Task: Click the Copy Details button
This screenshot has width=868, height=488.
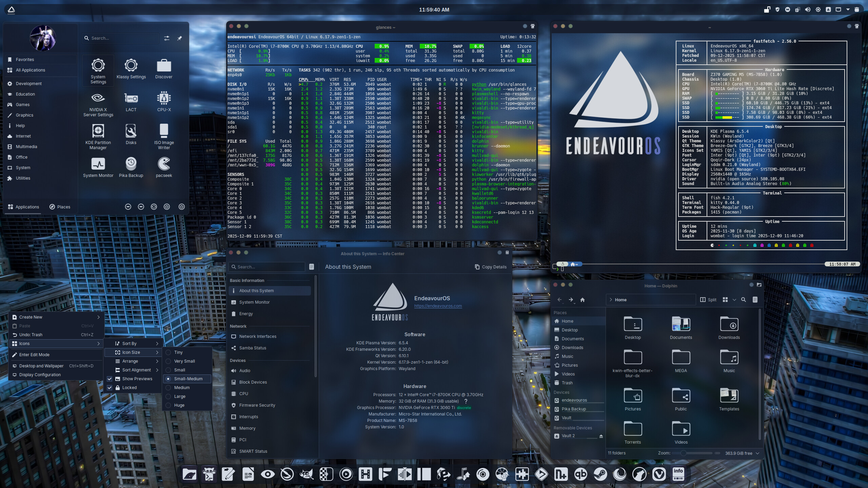Action: pos(491,267)
